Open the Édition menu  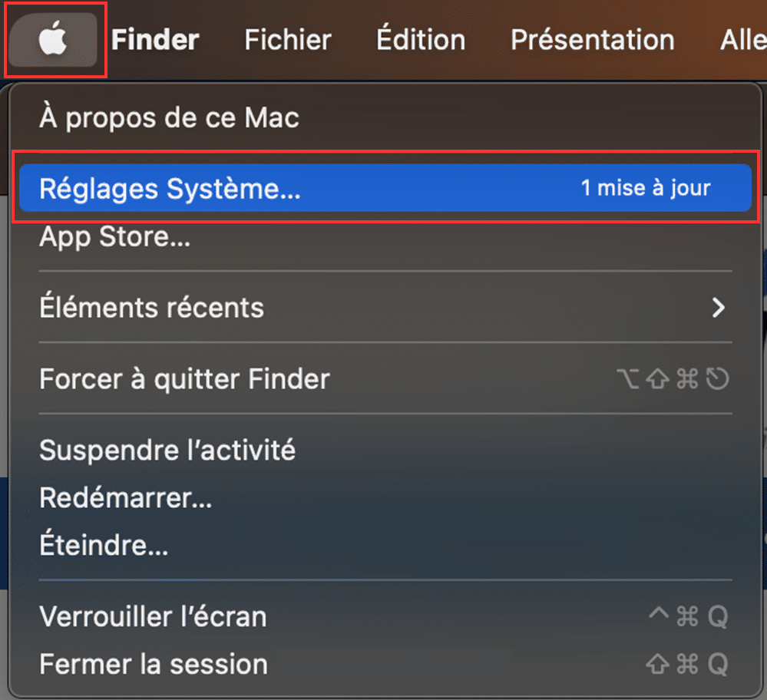tap(421, 39)
